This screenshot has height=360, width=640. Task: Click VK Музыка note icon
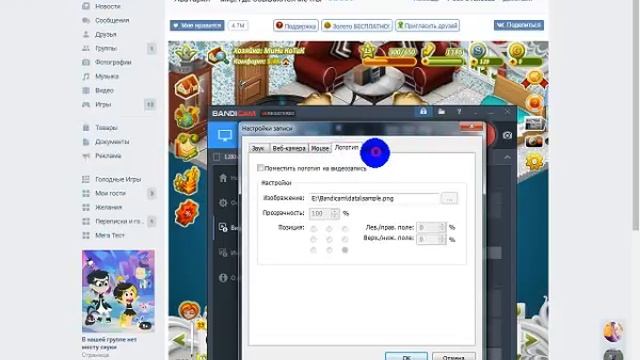[86, 76]
